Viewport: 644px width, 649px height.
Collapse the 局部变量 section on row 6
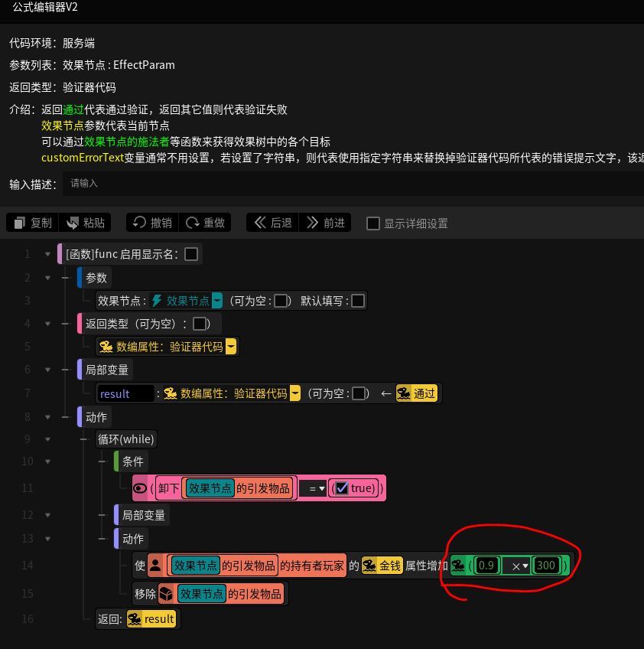[47, 370]
